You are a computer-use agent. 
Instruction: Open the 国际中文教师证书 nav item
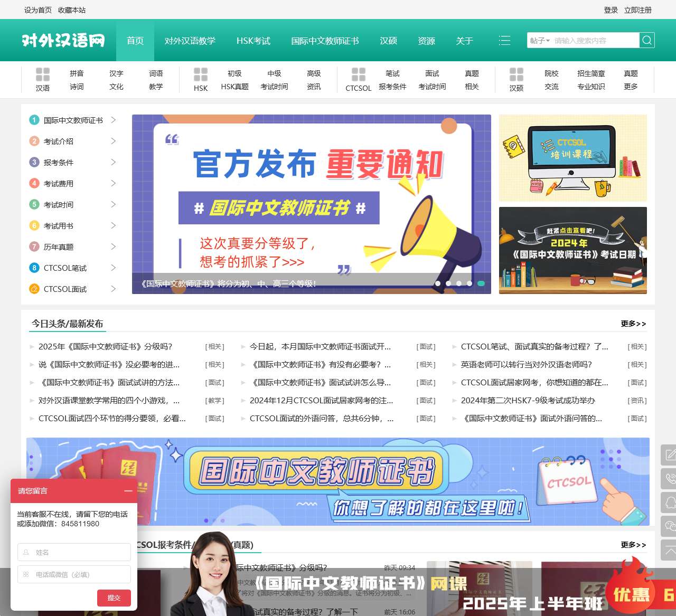(325, 41)
